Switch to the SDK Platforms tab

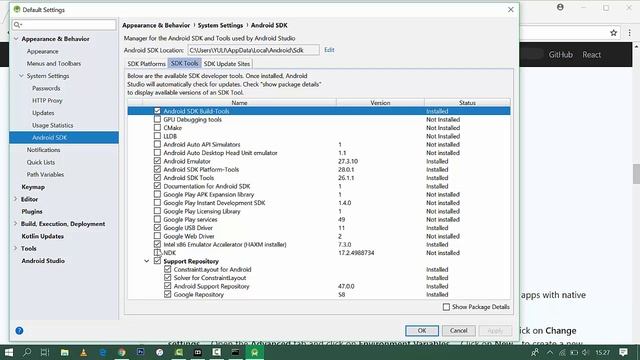pos(146,64)
